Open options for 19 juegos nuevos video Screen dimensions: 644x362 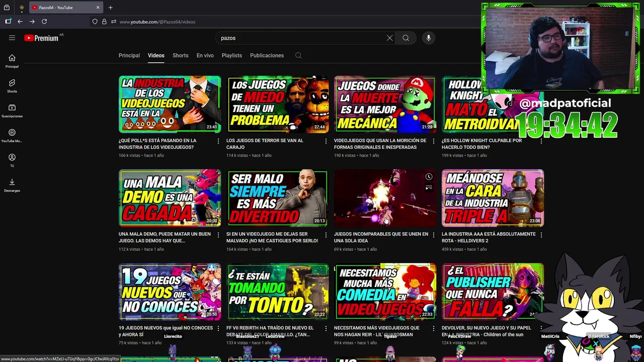218,329
